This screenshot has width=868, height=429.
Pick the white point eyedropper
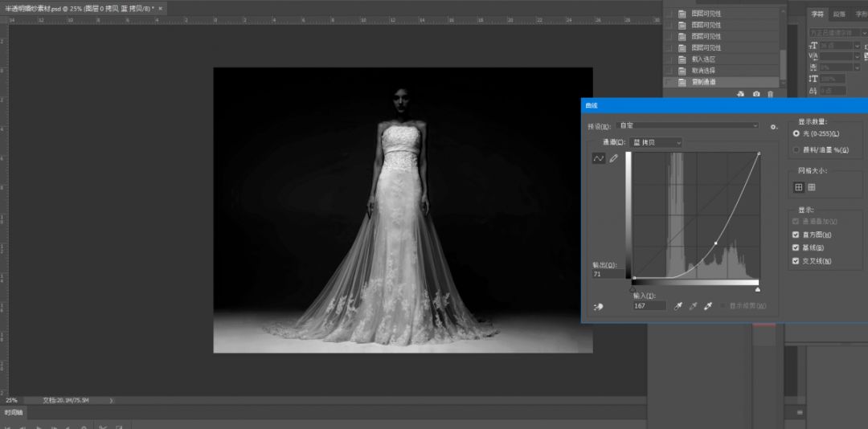[x=708, y=306]
